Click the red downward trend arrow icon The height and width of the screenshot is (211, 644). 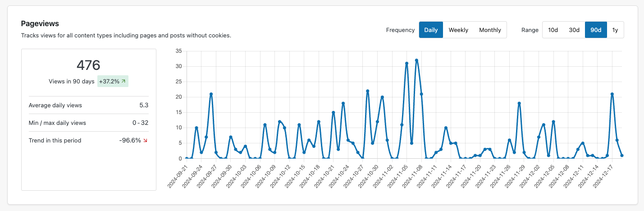tap(145, 141)
